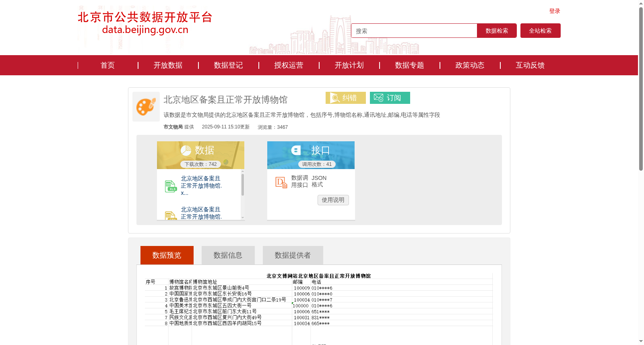
Task: Switch to the 数据提供者 tab
Action: tap(293, 255)
